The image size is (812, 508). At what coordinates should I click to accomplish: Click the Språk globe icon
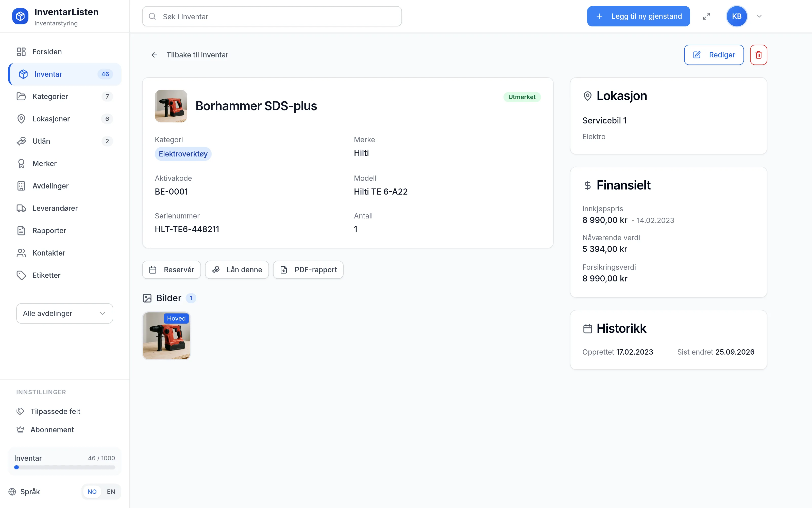point(12,491)
